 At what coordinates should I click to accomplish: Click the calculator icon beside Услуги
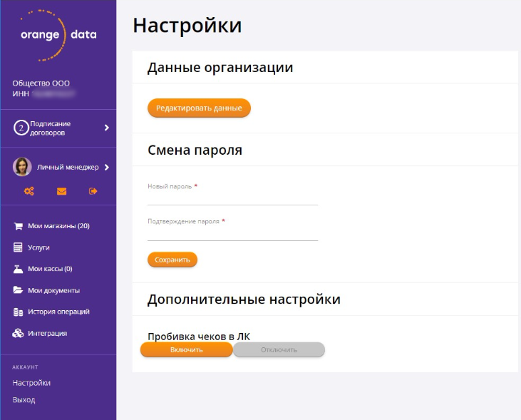pyautogui.click(x=19, y=247)
